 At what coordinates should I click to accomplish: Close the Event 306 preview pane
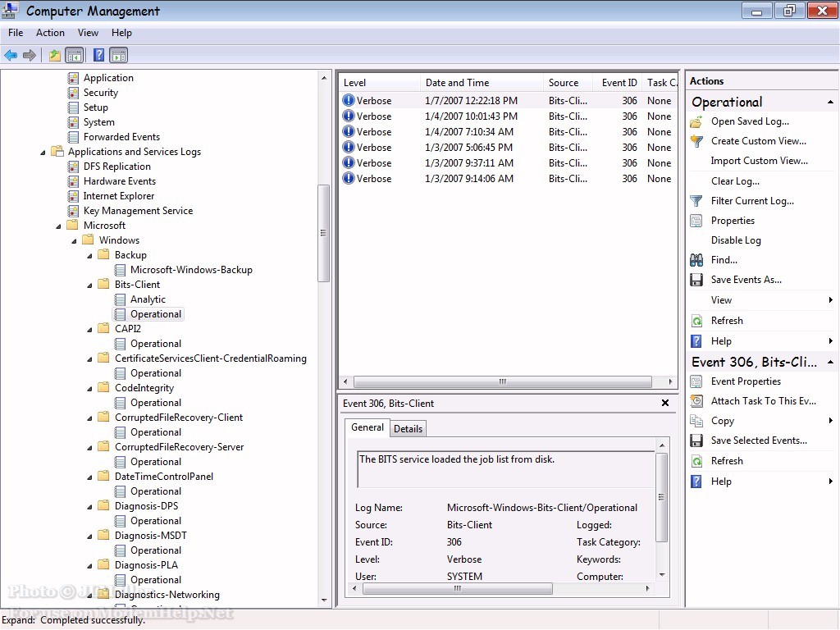[664, 403]
